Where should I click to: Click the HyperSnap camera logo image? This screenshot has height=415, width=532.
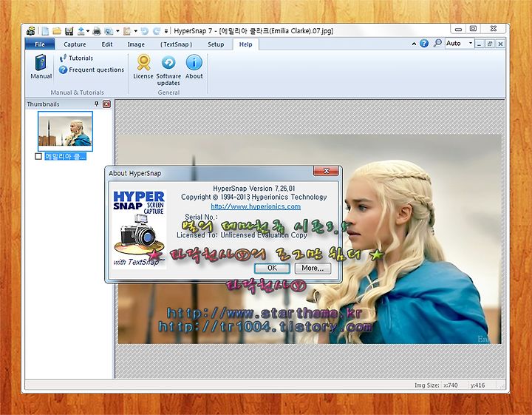139,229
